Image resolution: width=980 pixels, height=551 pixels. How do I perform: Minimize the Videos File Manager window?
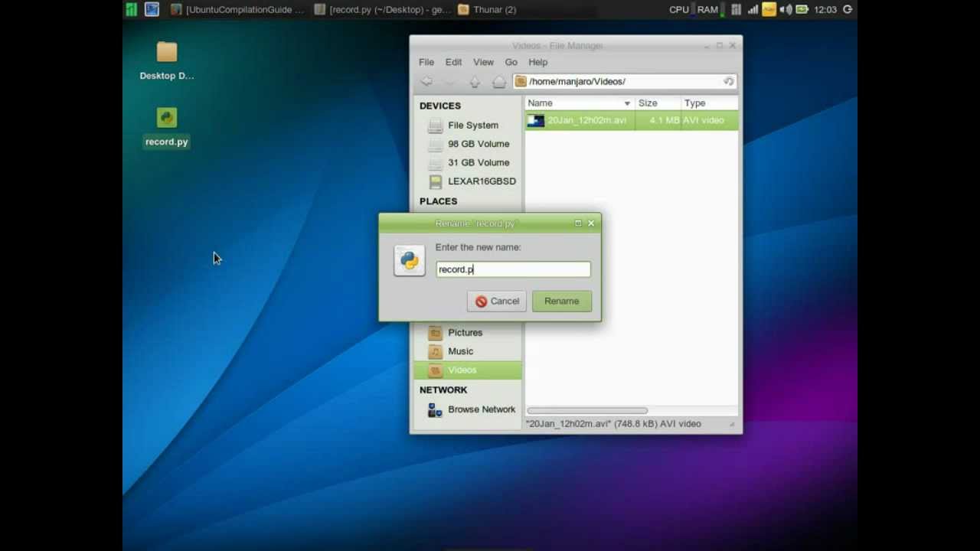point(706,46)
